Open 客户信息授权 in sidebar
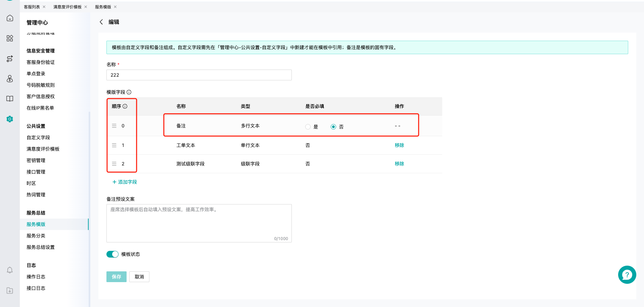The height and width of the screenshot is (307, 644). tap(41, 97)
